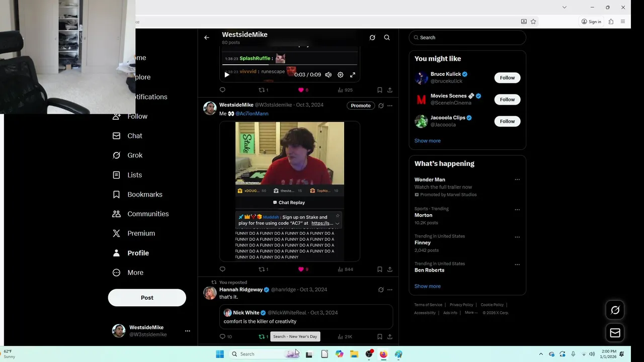Reply to the Me @Ac7ionMann post
This screenshot has height=362, width=644.
tap(222, 269)
